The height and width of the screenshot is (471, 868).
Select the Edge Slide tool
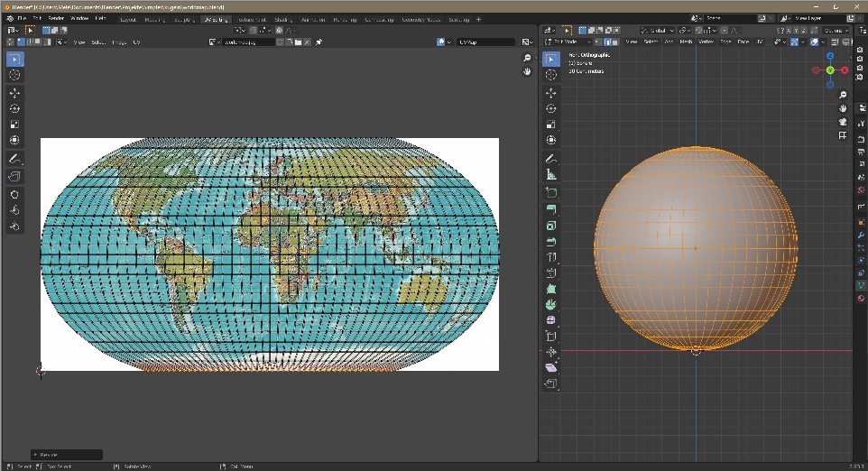[x=550, y=336]
